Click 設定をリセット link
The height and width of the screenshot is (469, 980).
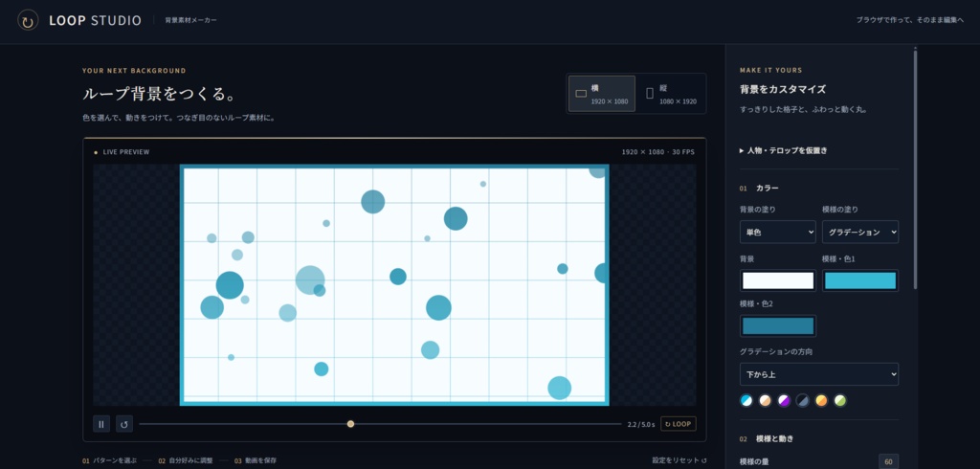[679, 460]
